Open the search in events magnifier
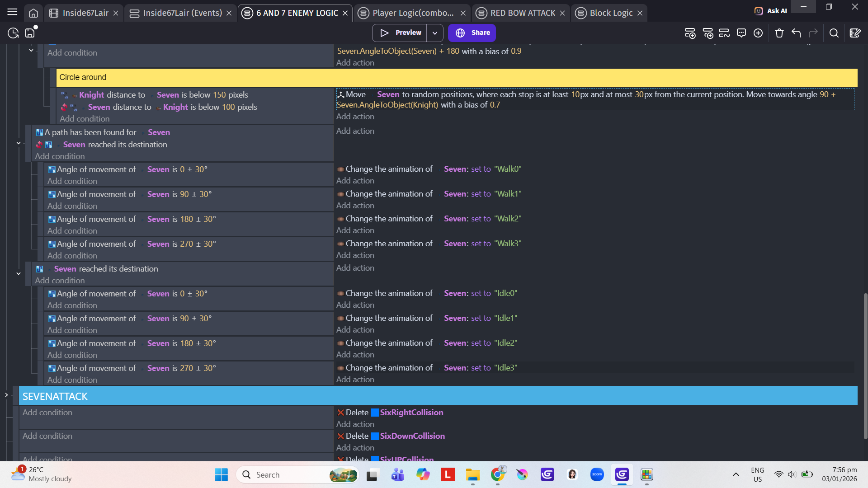Viewport: 868px width, 488px height. pos(834,33)
